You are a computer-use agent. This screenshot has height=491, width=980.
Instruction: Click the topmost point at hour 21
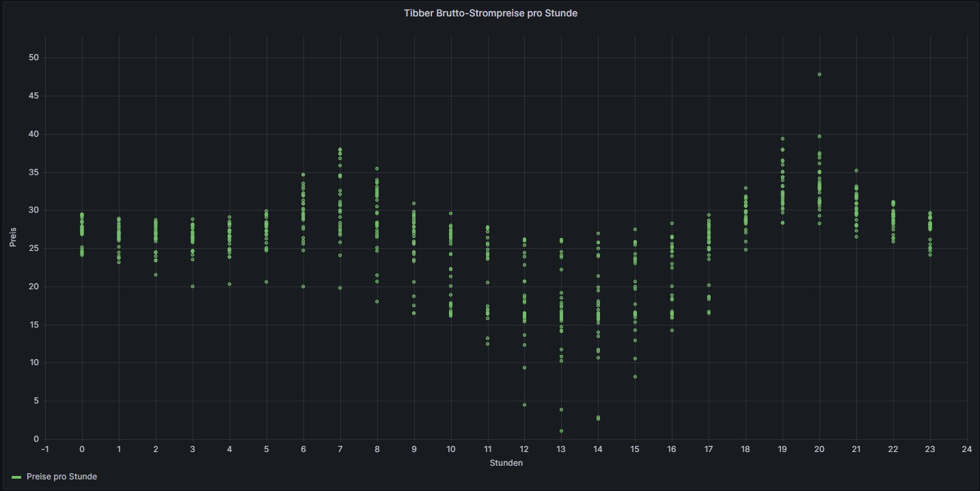click(x=856, y=170)
